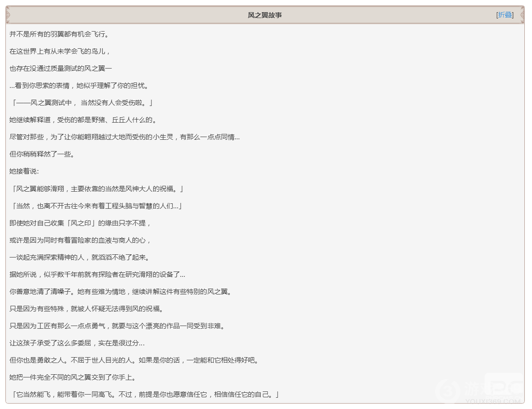Click the quote about 风神大人的祝福
Viewport: 532px width, 409px height.
coord(96,189)
